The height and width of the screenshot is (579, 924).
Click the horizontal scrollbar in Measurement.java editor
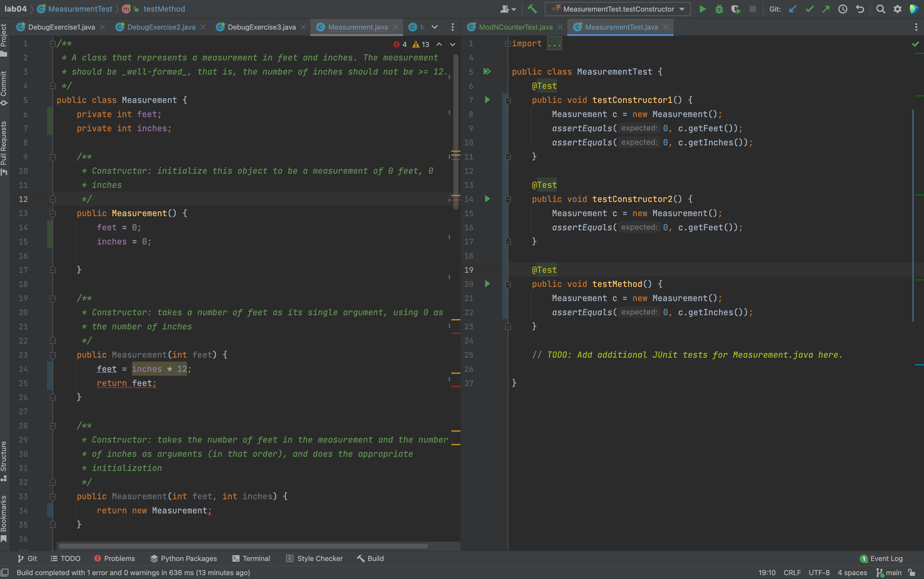[x=243, y=546]
